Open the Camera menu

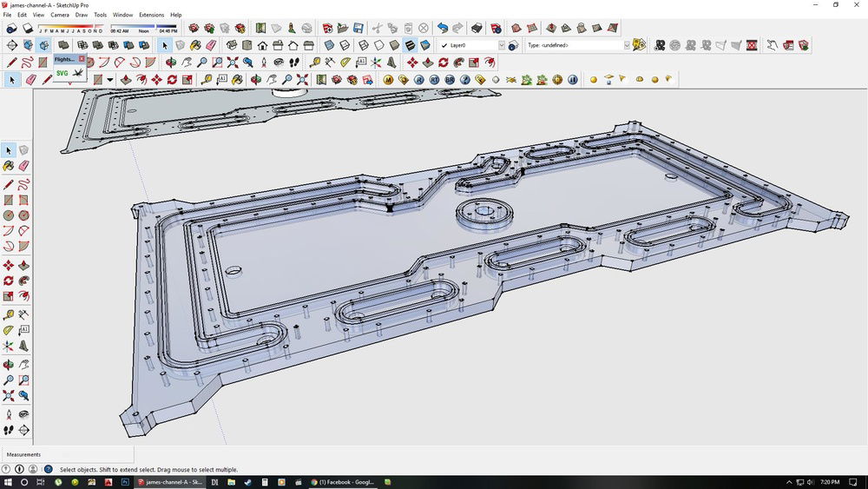coord(60,15)
